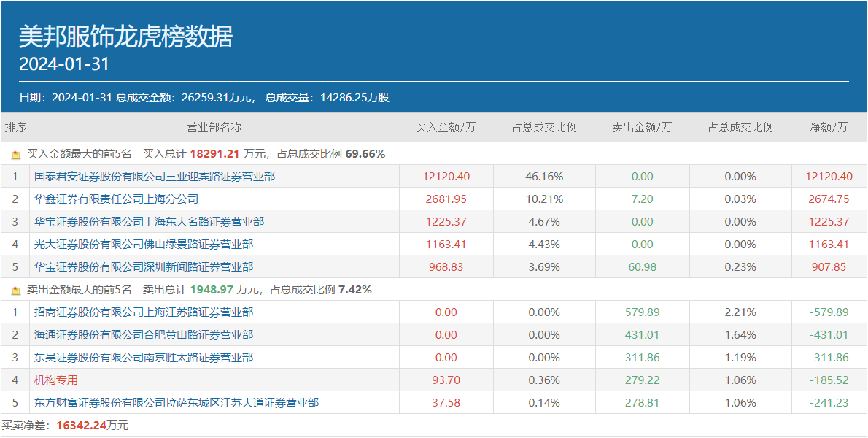This screenshot has width=868, height=438.
Task: Click the 机构专用 entry
Action: [x=56, y=380]
